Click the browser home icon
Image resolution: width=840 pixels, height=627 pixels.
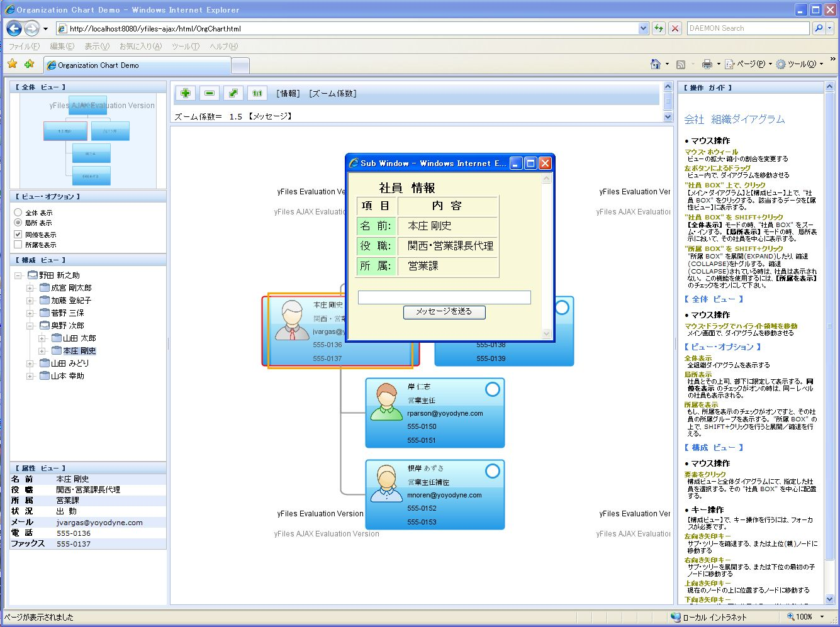point(656,64)
